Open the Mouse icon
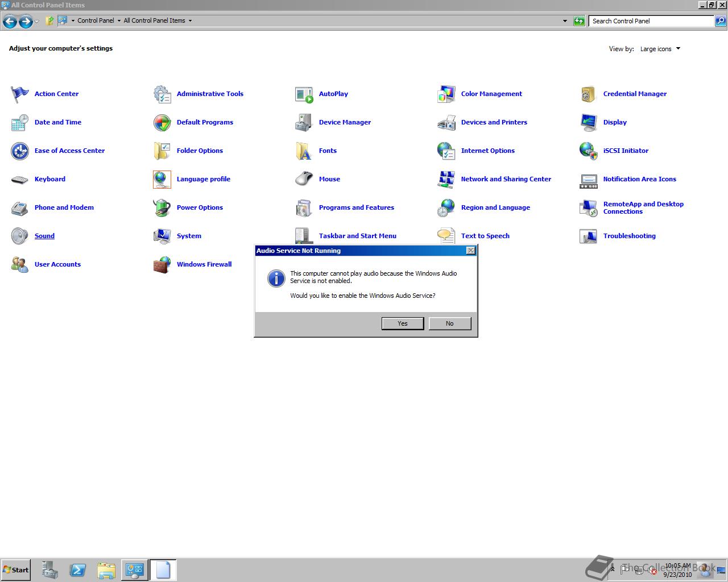 [304, 179]
